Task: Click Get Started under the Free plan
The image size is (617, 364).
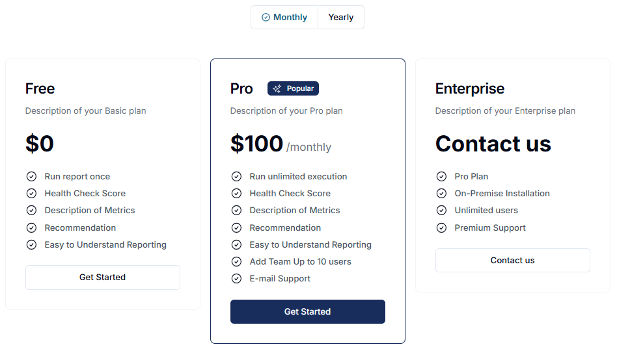Action: pos(103,278)
